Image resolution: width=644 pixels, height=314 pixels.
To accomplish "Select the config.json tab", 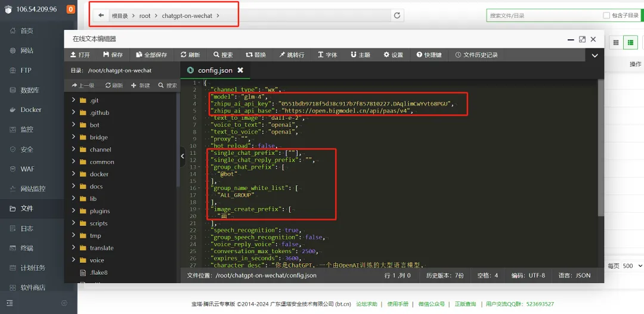I will (x=215, y=70).
